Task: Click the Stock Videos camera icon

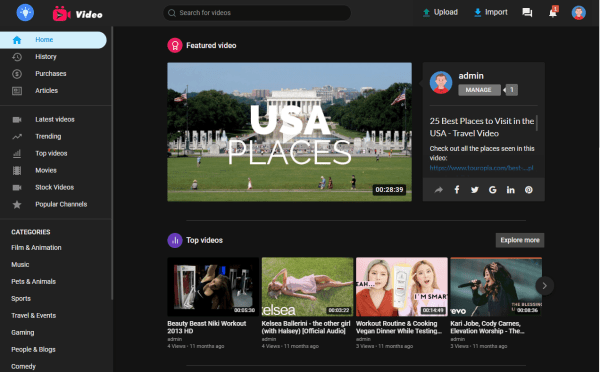Action: pos(17,188)
